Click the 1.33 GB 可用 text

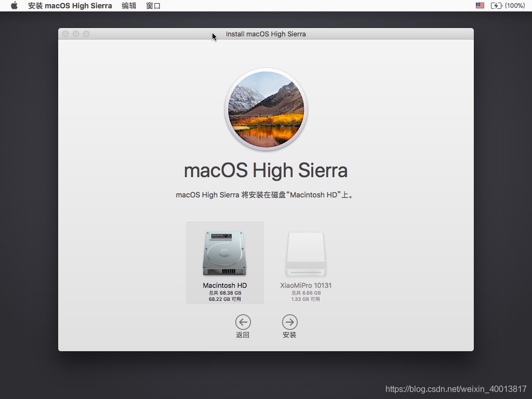(305, 299)
